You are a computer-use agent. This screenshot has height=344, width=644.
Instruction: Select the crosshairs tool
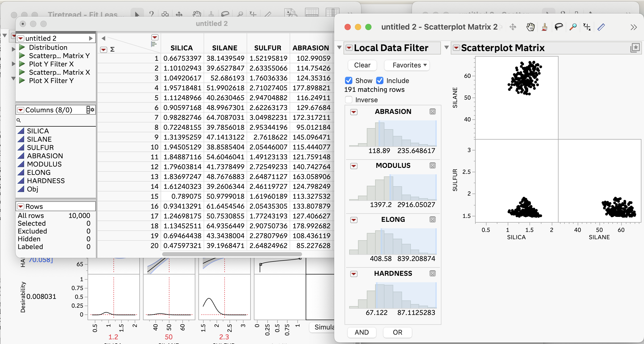pos(587,27)
